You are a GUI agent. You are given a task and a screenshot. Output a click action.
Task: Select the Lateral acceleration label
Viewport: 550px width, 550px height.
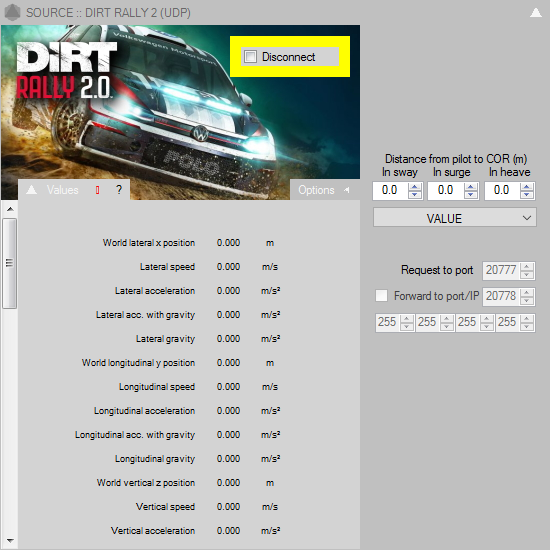pos(155,291)
